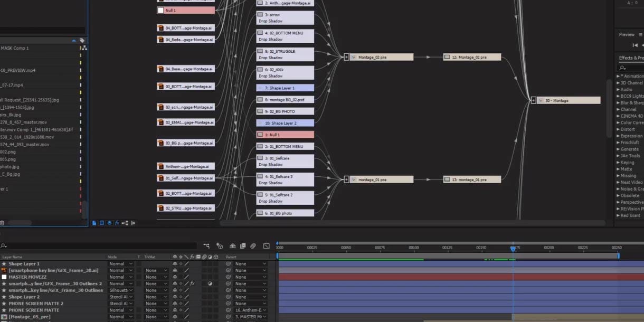Open the blending mode dropdown for Shape Layer 2
The width and height of the screenshot is (644, 322).
120,297
